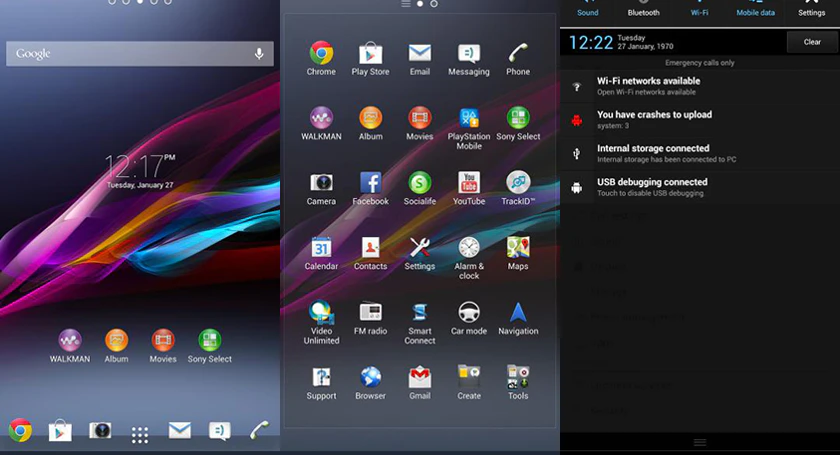Launch Camera from the home dock
The width and height of the screenshot is (840, 455).
(100, 430)
